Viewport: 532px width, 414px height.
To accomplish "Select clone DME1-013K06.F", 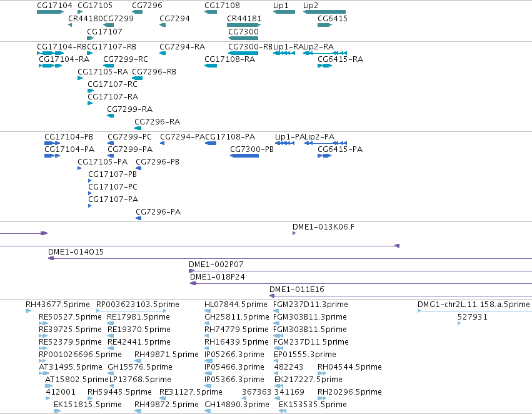I will coord(294,233).
